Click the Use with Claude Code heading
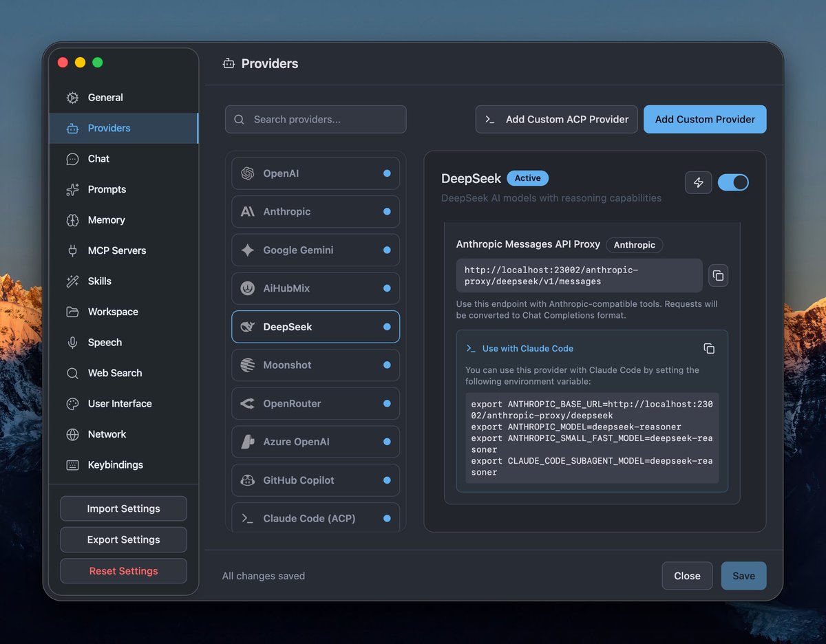Image resolution: width=826 pixels, height=644 pixels. (x=528, y=349)
